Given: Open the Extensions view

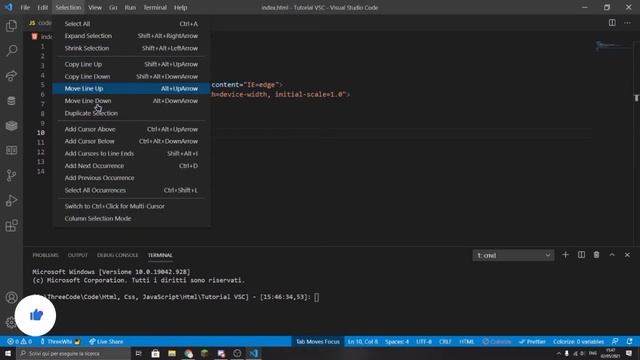Looking at the screenshot, I should coord(11,225).
